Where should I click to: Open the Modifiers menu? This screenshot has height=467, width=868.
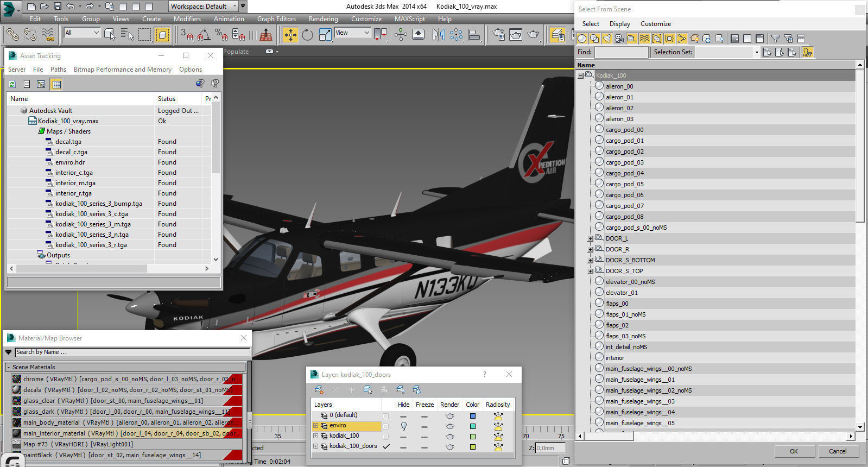tap(187, 18)
